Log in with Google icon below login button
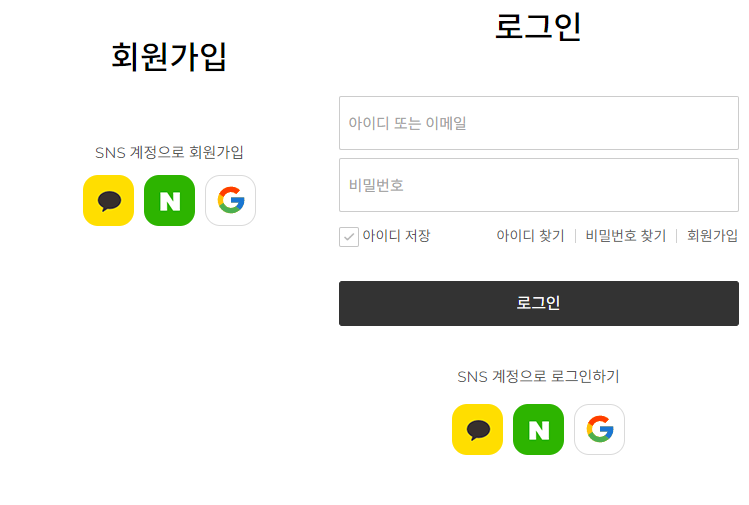 (599, 430)
